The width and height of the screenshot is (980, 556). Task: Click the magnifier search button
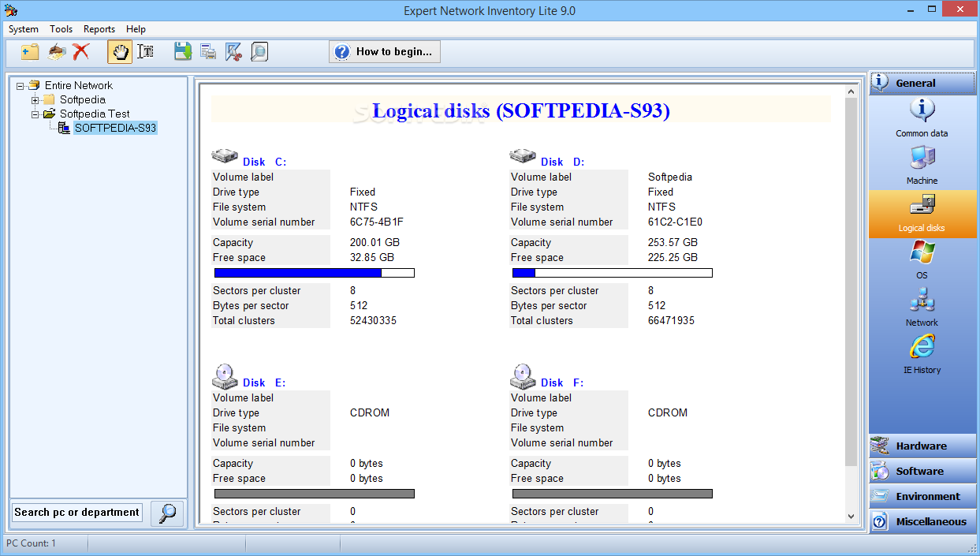pos(167,513)
